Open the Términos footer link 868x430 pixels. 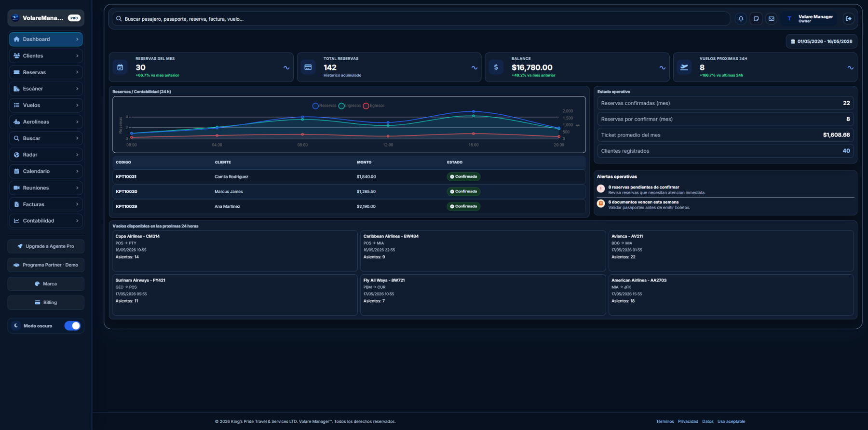point(665,422)
